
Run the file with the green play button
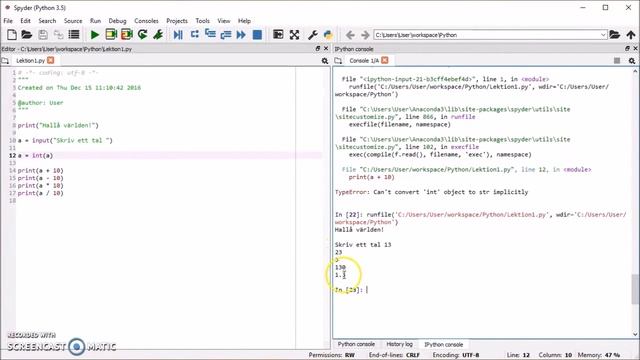click(95, 35)
